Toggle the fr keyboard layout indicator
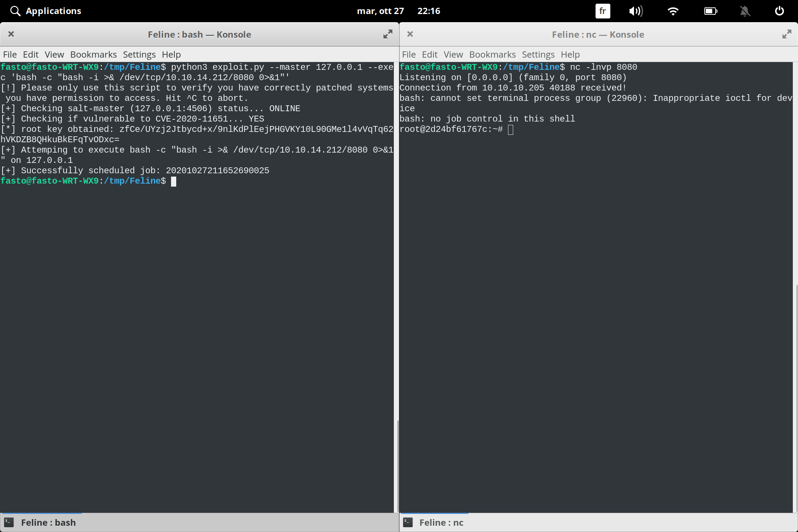798x532 pixels. (x=602, y=11)
